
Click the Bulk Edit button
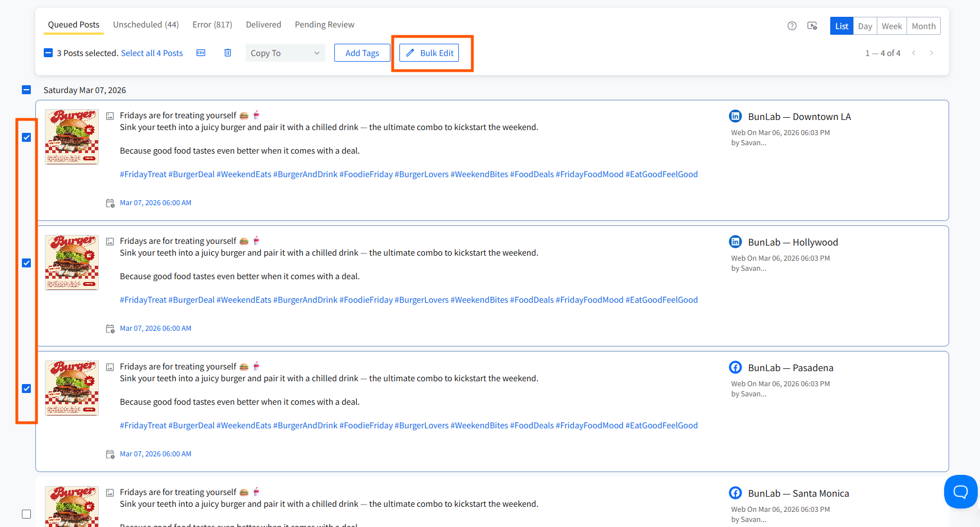coord(429,53)
